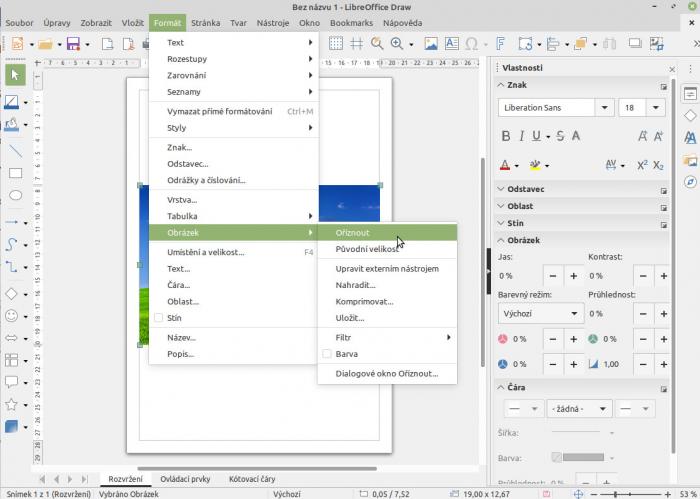Image resolution: width=700 pixels, height=499 pixels.
Task: Click the Insert Image toolbar icon
Action: tap(431, 43)
